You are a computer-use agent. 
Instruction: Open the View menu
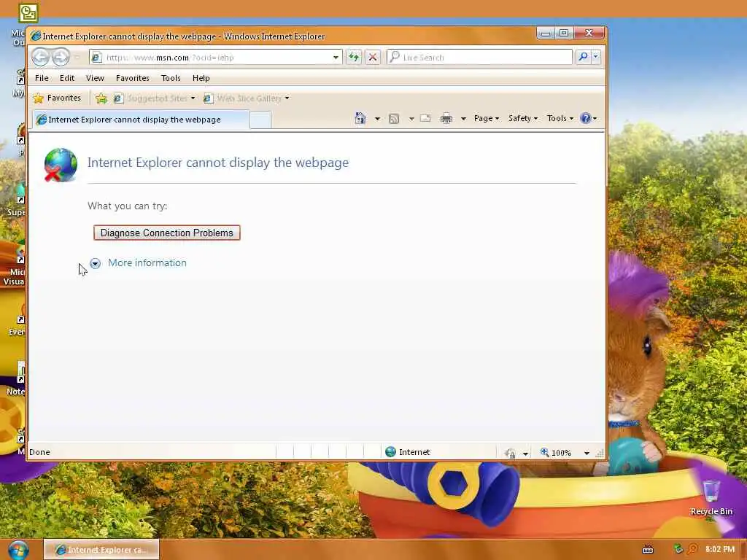pos(95,77)
